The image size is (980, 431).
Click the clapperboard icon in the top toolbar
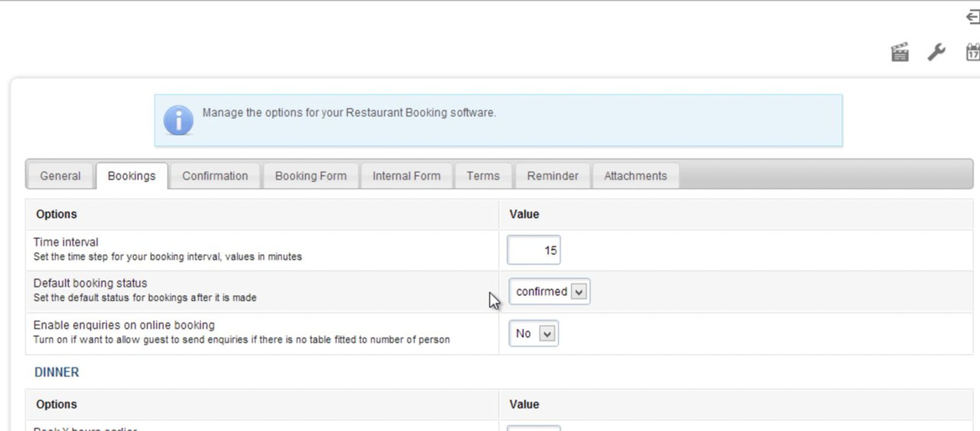point(900,53)
